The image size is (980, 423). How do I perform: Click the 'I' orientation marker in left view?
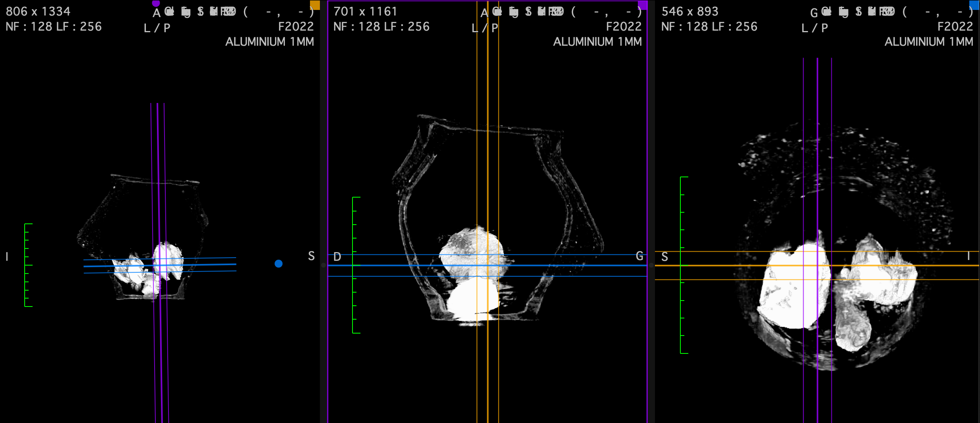pyautogui.click(x=7, y=257)
